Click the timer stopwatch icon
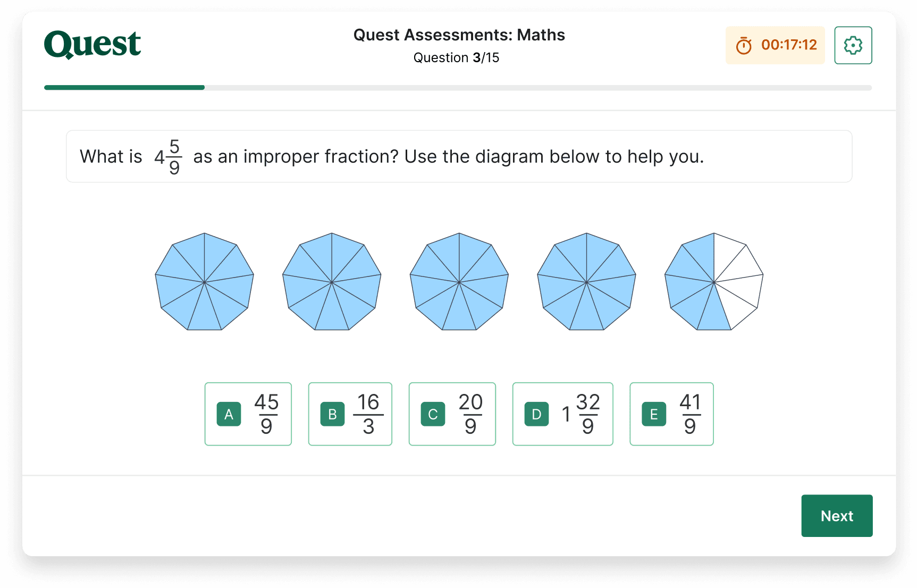This screenshot has height=588, width=917. coord(744,45)
